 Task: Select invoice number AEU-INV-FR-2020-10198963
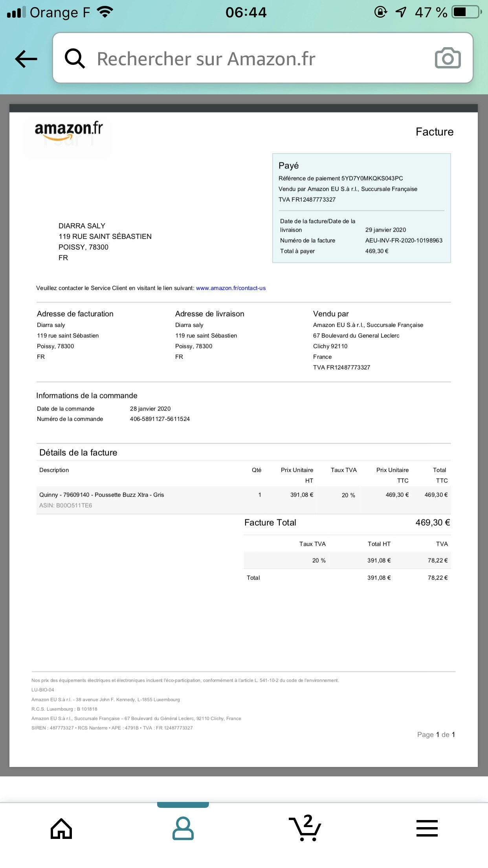point(404,241)
